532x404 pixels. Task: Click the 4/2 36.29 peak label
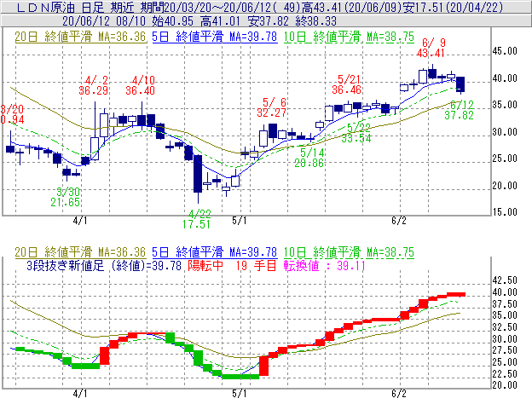pyautogui.click(x=94, y=85)
